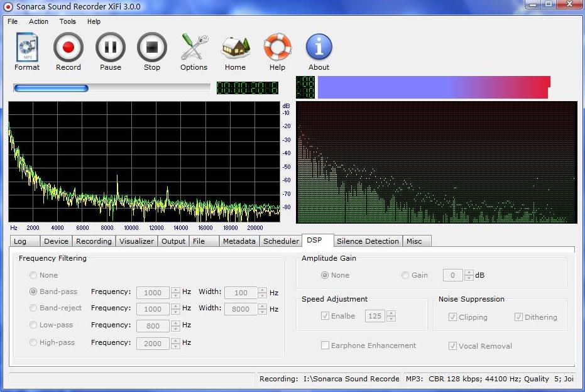Select the Low-pass filter radio button
585x392 pixels.
point(33,325)
